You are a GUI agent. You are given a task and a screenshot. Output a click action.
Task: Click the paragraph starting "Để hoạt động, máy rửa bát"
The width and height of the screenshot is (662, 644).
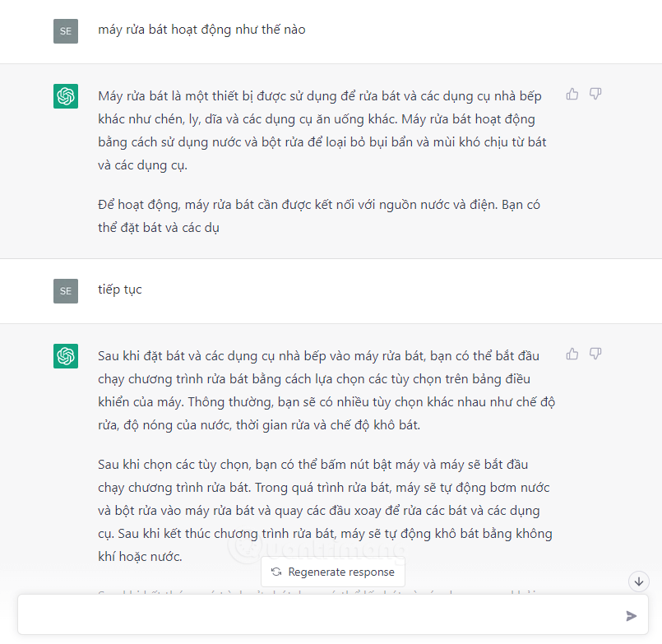point(319,216)
